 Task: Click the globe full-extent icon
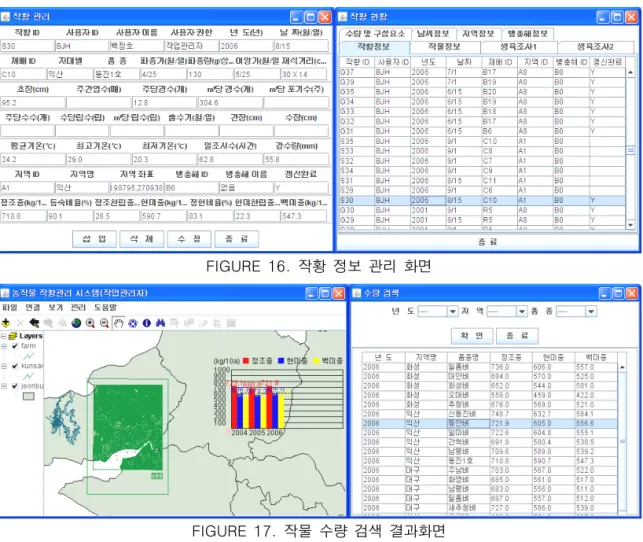pyautogui.click(x=76, y=323)
